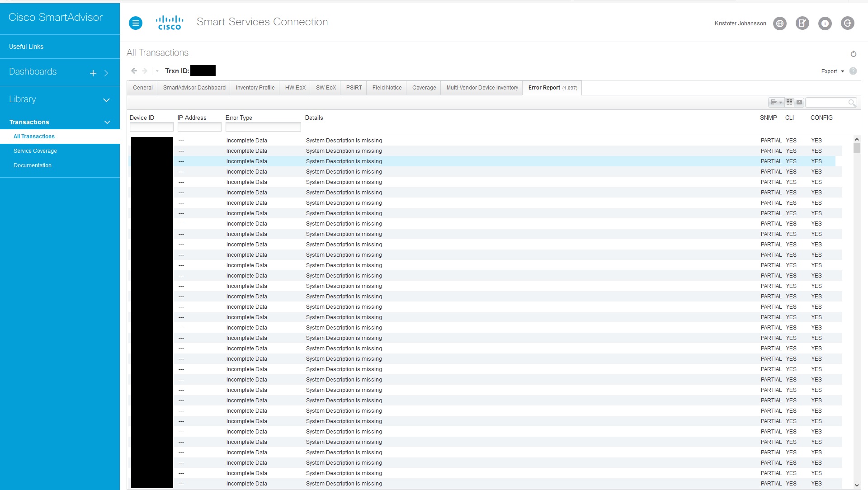Click the Error Type filter field
Screen dimensions: 868x490
(263, 127)
